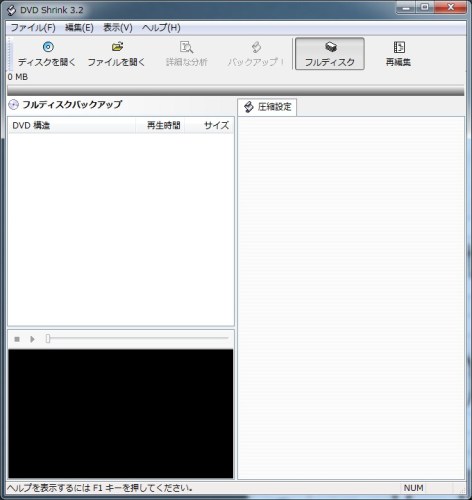Maximize the DVD Shrink window
The width and height of the screenshot is (472, 500).
click(x=425, y=8)
